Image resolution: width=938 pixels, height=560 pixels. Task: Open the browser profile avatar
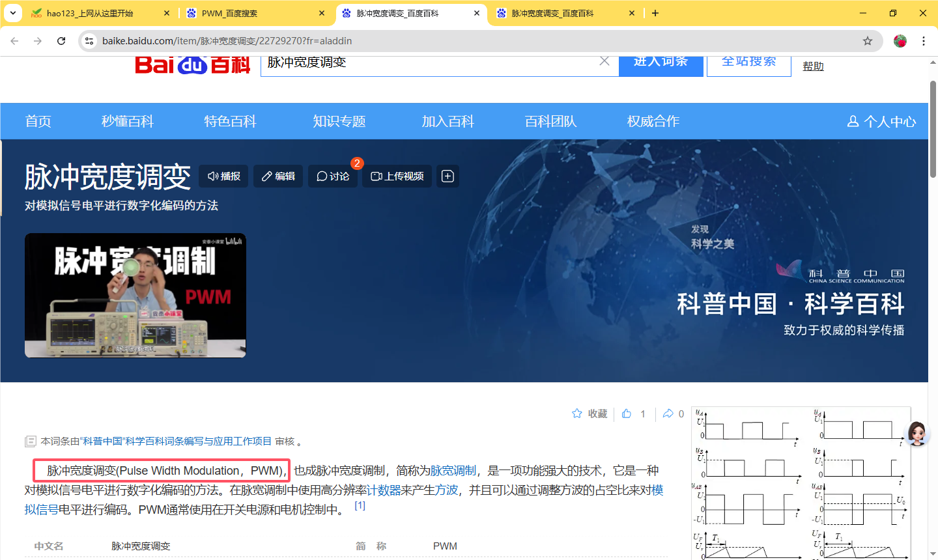pos(900,40)
